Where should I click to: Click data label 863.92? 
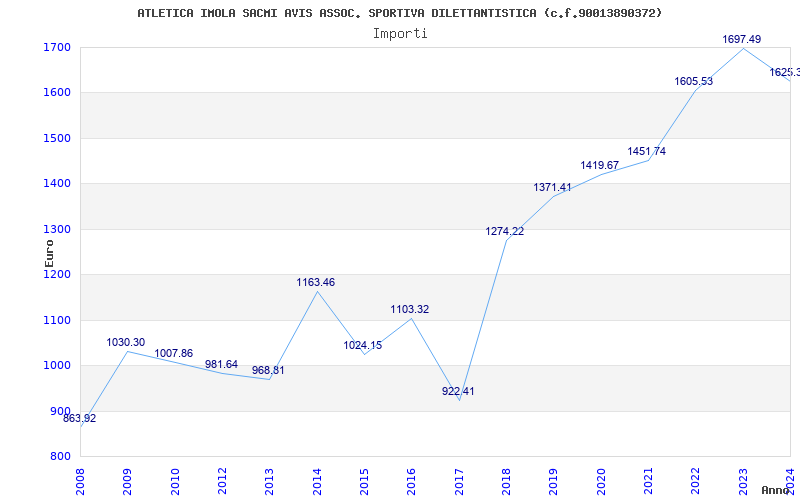tap(80, 418)
